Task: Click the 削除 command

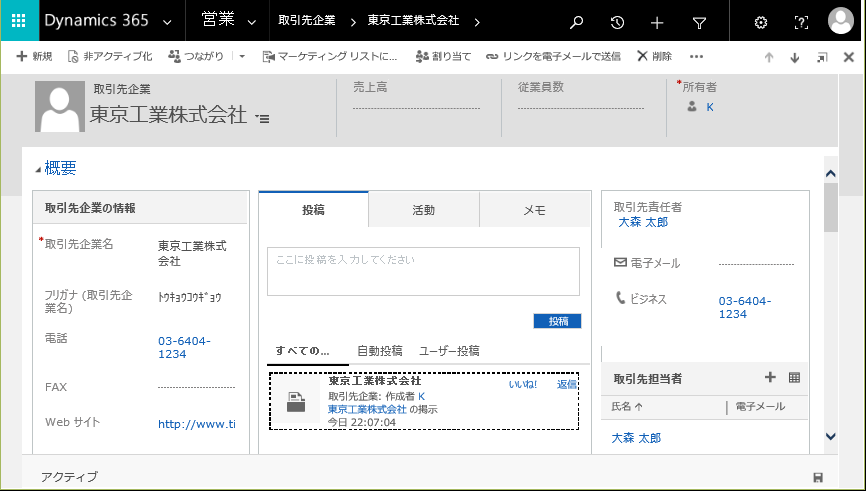Action: click(654, 56)
